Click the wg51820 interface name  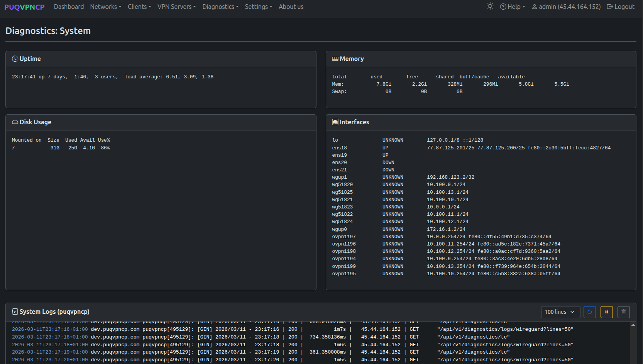coord(342,185)
